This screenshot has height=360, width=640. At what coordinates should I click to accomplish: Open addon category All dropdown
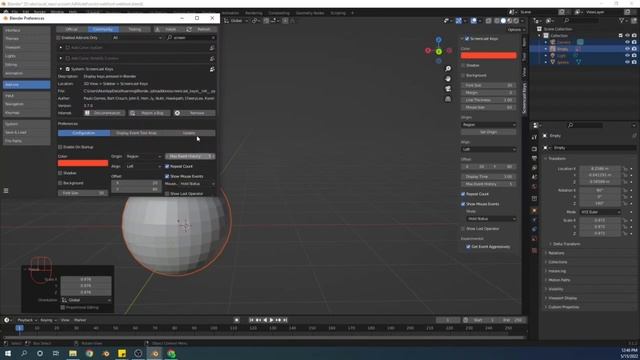(137, 38)
